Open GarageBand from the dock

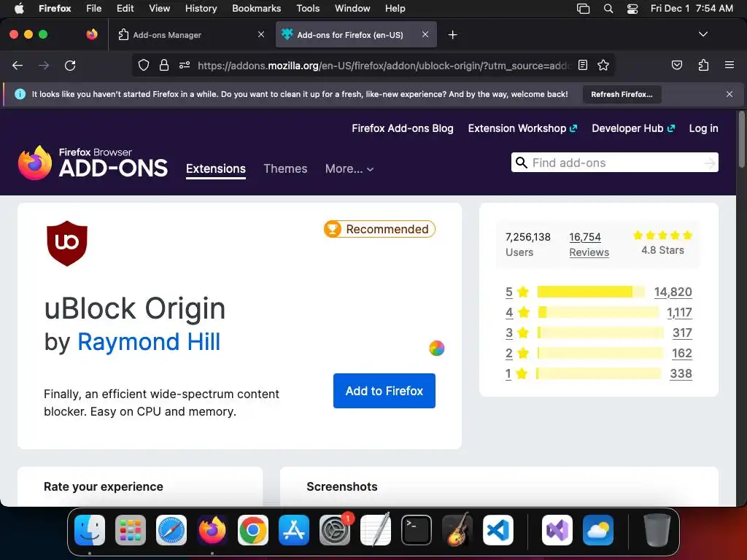point(457,529)
